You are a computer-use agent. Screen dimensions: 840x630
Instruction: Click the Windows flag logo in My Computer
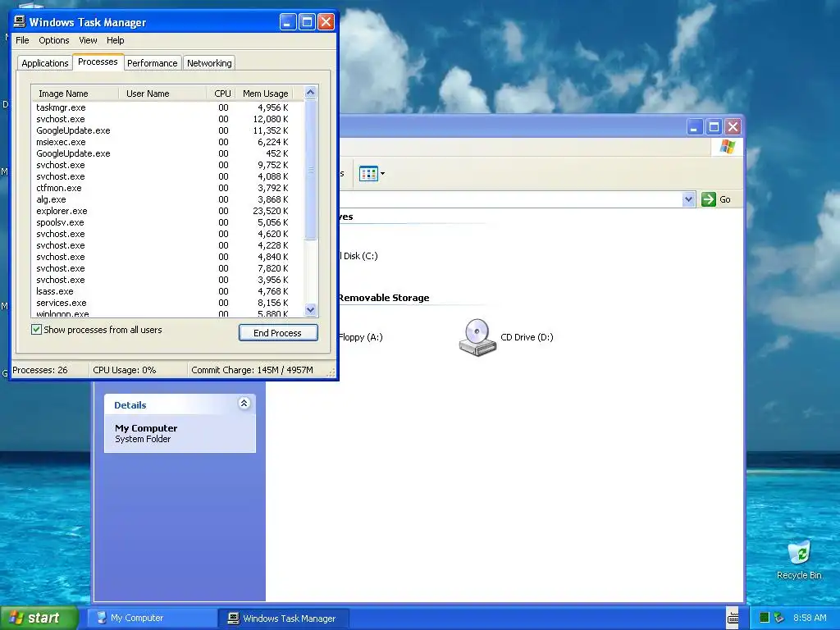[x=728, y=146]
